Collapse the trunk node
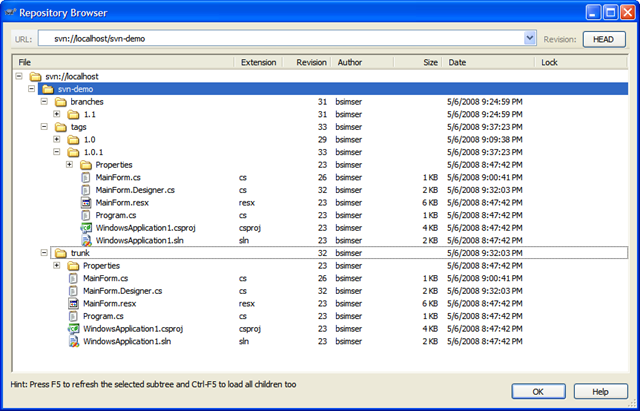Image resolution: width=640 pixels, height=411 pixels. point(44,253)
